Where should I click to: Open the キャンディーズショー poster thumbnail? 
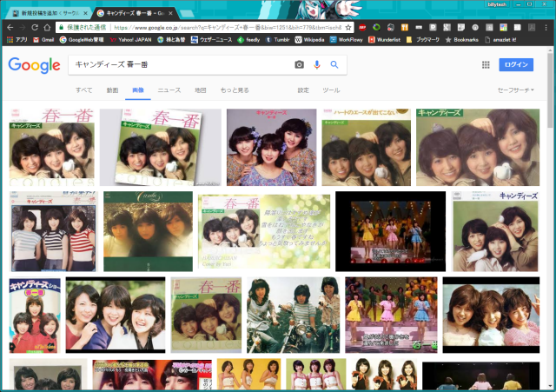coord(35,315)
